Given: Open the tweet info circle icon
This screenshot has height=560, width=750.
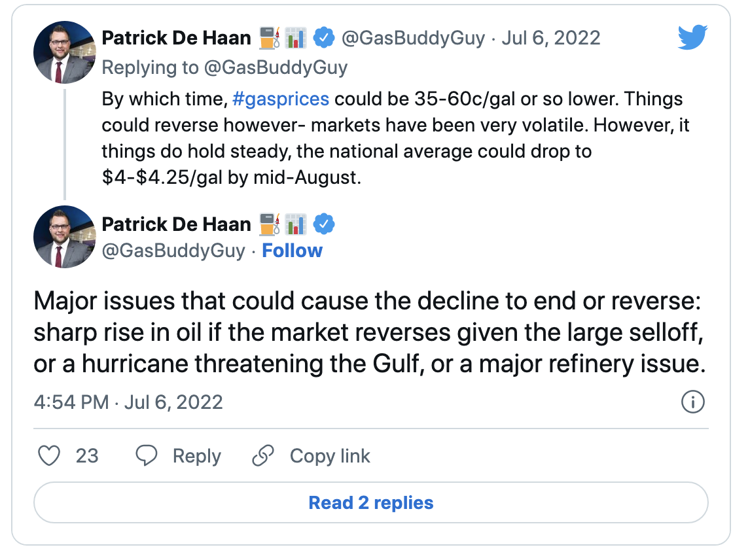Looking at the screenshot, I should (692, 402).
